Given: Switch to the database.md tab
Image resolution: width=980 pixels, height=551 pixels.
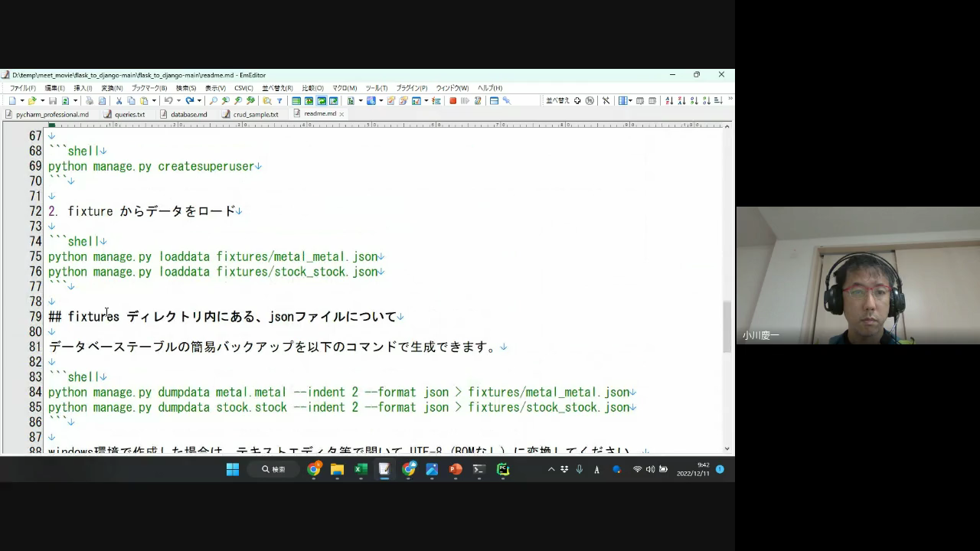Looking at the screenshot, I should (x=188, y=114).
